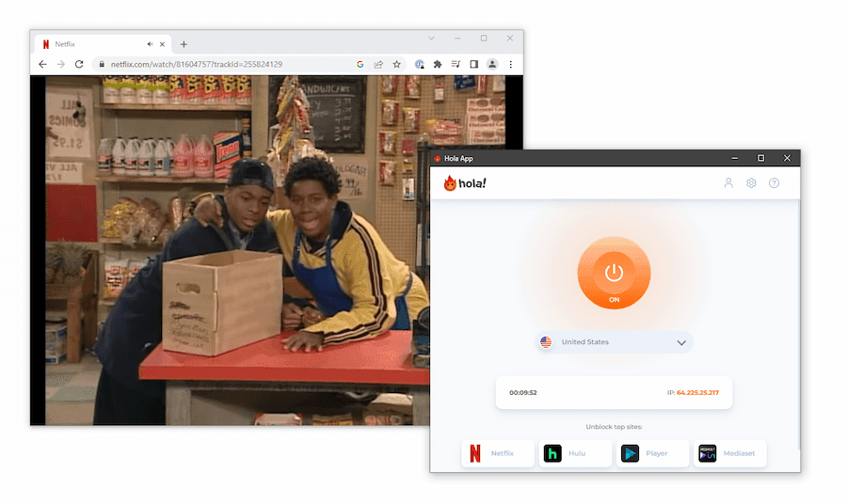This screenshot has width=847, height=504.
Task: Unblock Hulu from top sites
Action: coord(575,453)
